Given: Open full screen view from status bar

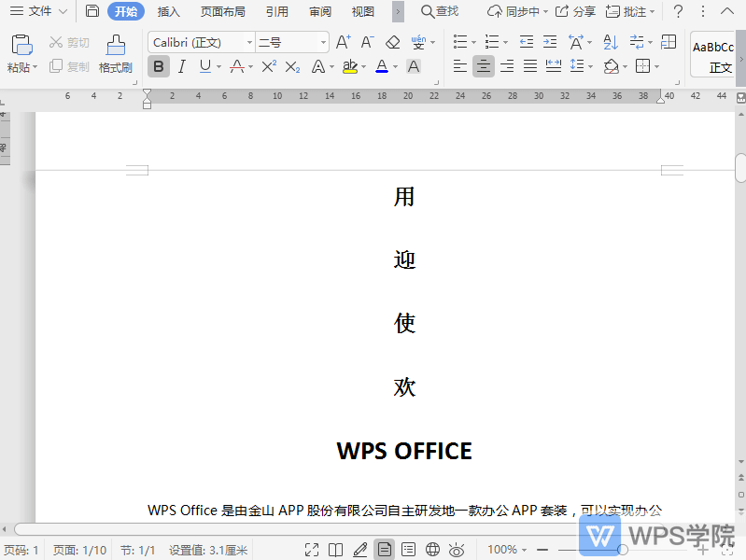Looking at the screenshot, I should tap(313, 550).
